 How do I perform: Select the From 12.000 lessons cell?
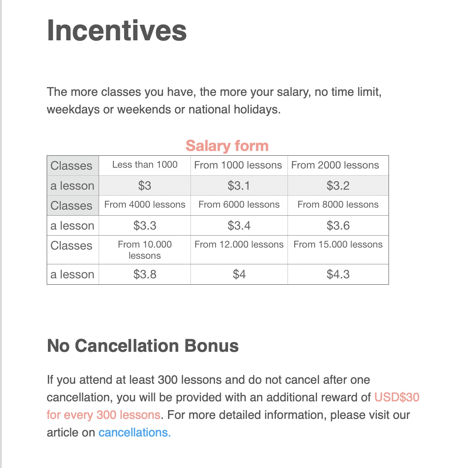[x=239, y=250]
